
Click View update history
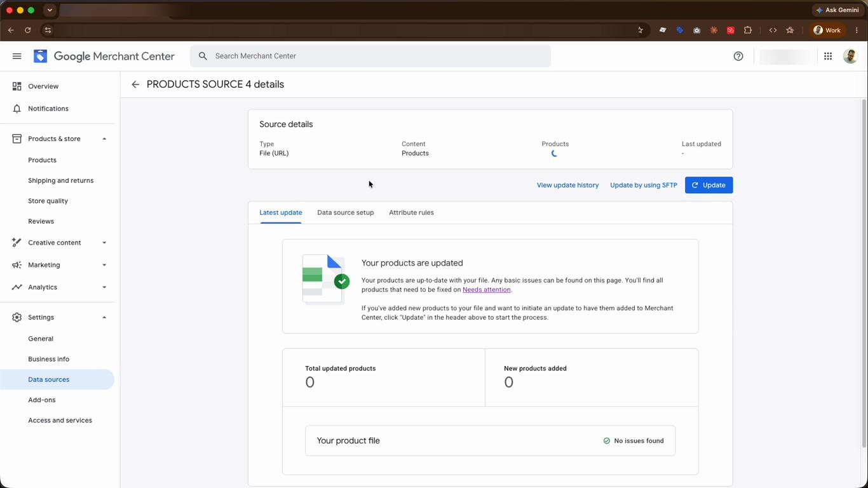(567, 185)
